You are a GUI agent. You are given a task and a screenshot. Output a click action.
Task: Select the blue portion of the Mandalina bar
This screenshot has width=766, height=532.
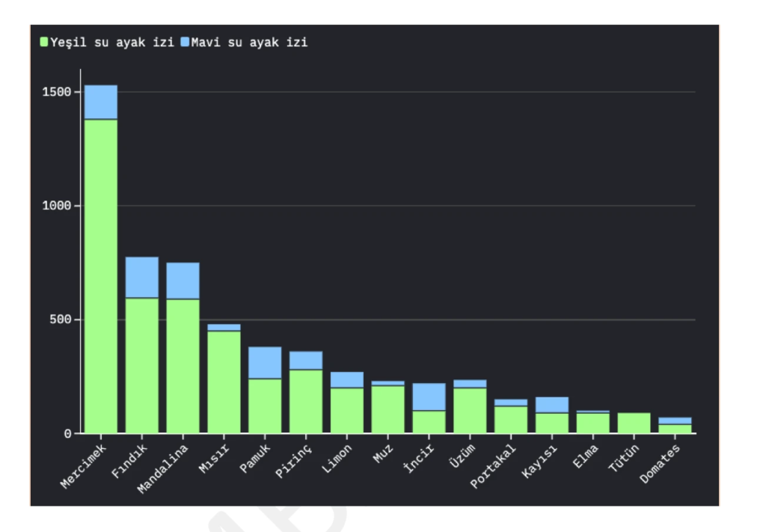coord(183,281)
